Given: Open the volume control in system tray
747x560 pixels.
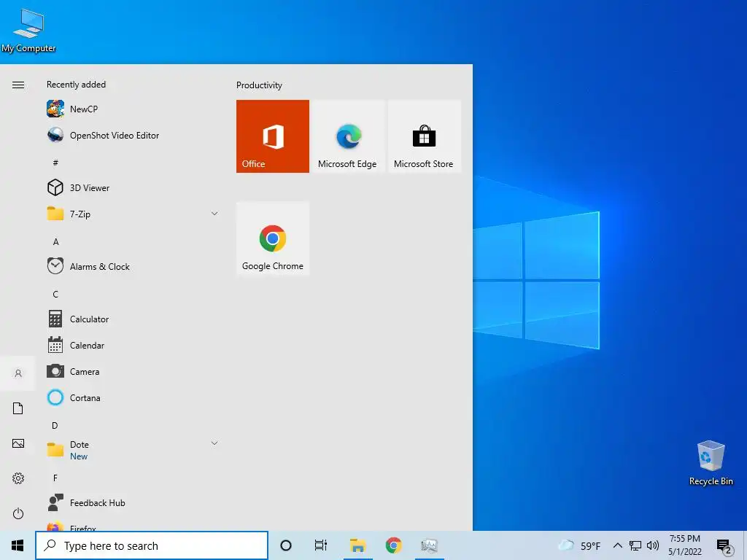Looking at the screenshot, I should 653,545.
